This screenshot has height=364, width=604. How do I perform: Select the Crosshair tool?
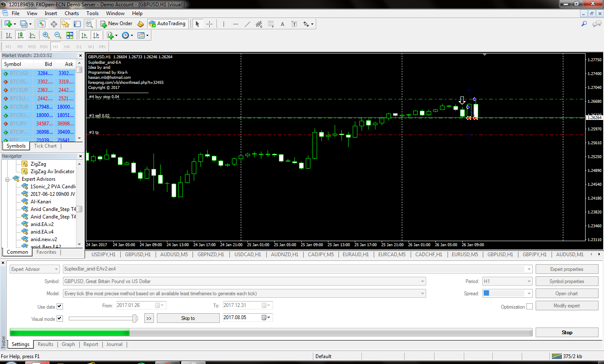[209, 24]
